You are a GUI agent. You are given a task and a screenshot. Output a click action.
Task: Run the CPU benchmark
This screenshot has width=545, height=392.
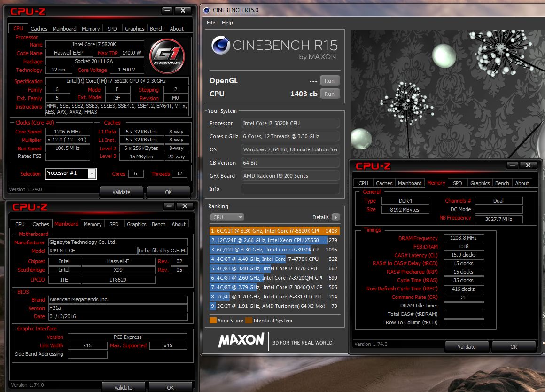tap(329, 94)
